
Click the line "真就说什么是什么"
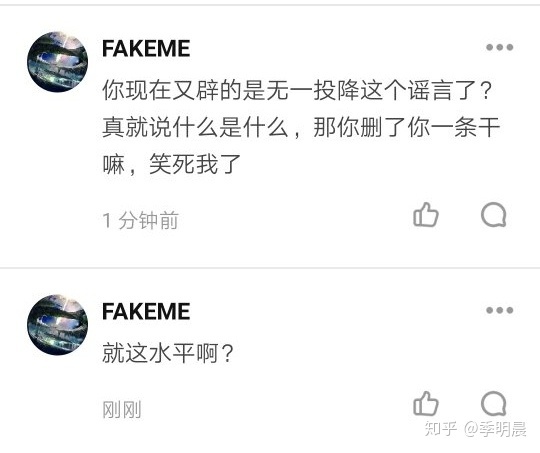[195, 127]
